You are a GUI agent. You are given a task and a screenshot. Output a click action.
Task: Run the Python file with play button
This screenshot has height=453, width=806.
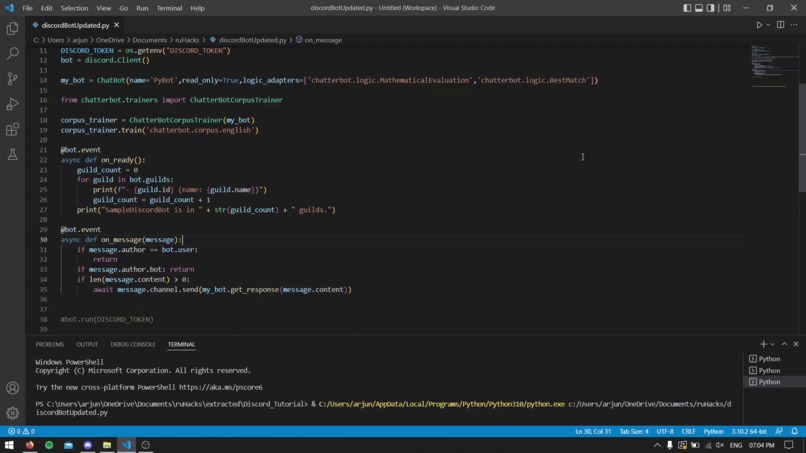point(759,25)
